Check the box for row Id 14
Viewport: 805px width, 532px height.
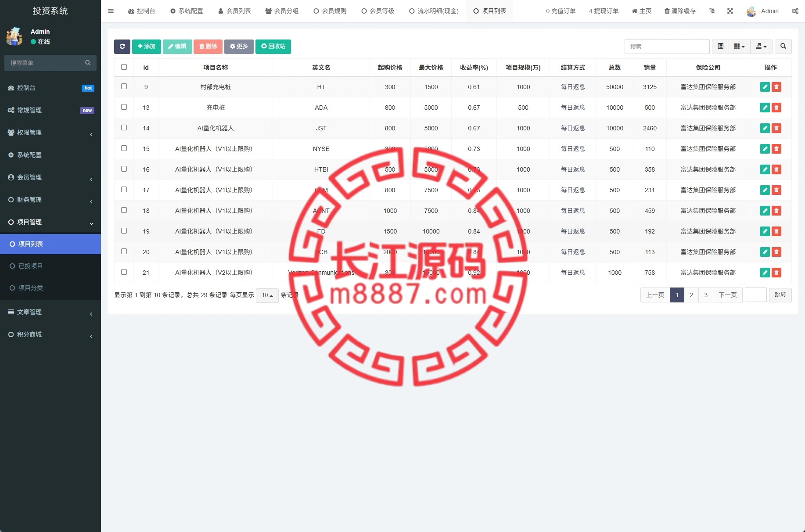point(124,128)
